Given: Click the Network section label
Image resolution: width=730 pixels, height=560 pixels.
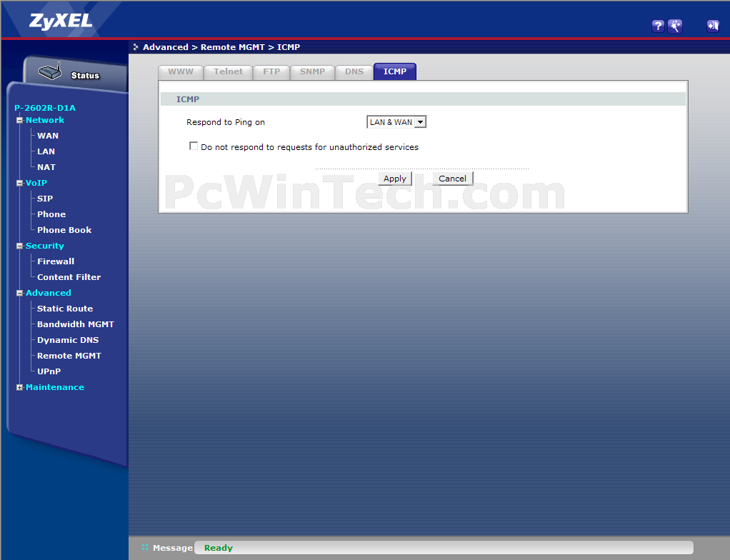Looking at the screenshot, I should pos(45,120).
